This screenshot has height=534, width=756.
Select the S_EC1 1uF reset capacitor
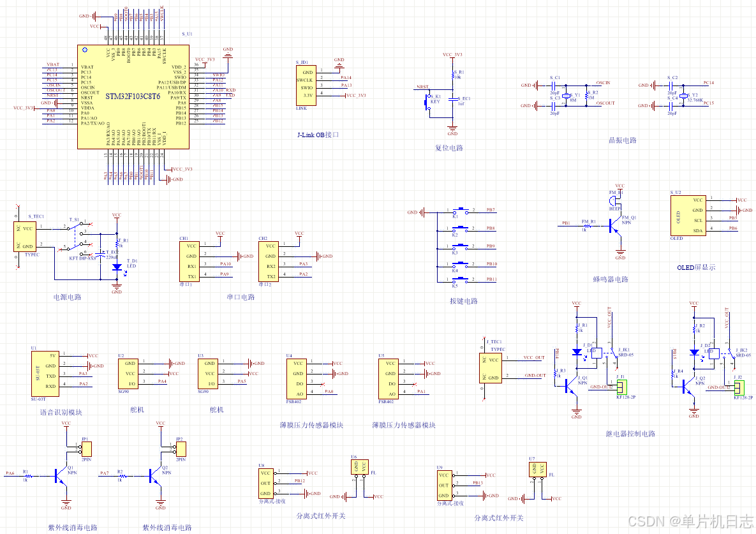[x=453, y=100]
